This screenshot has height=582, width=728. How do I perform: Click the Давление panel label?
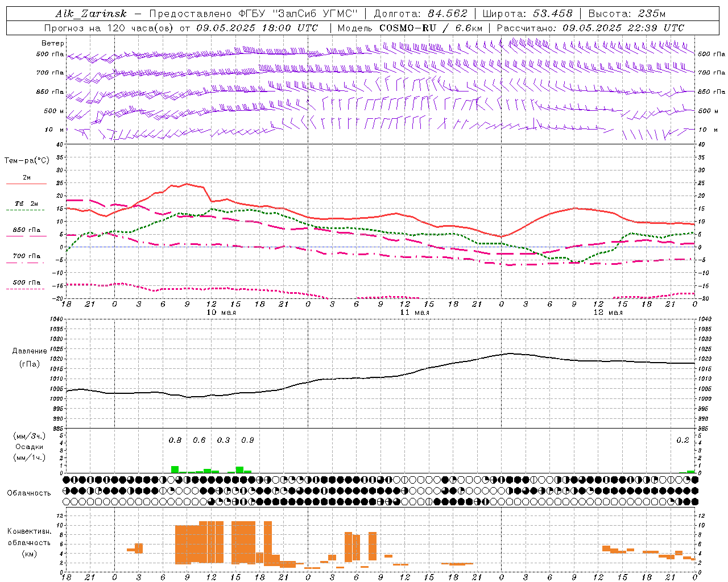pos(30,351)
